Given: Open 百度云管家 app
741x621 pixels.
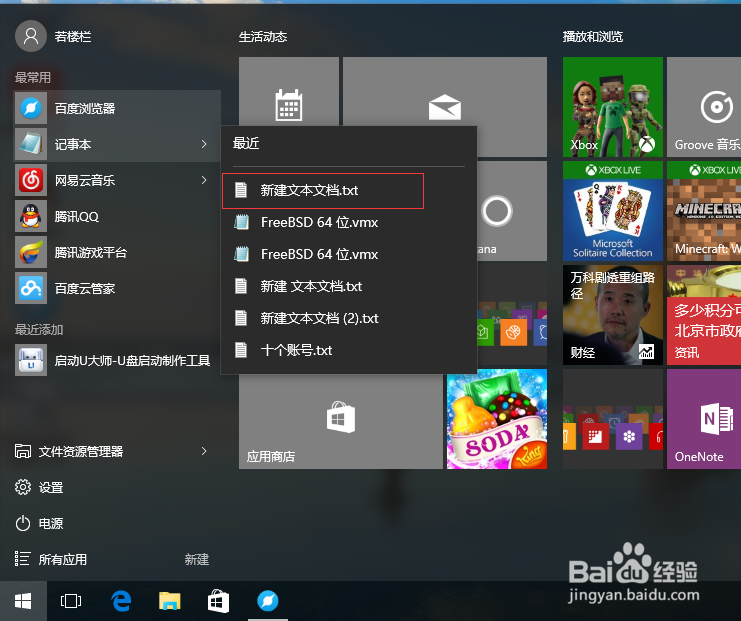Looking at the screenshot, I should click(117, 288).
